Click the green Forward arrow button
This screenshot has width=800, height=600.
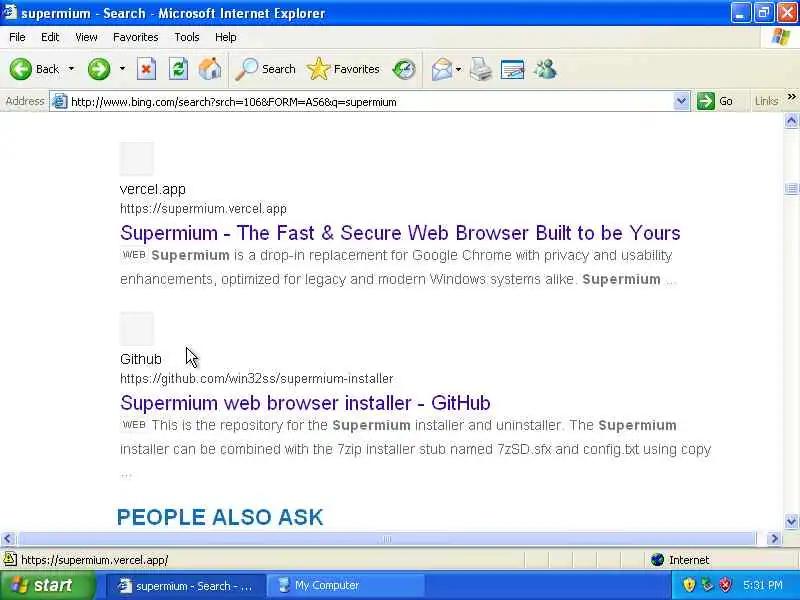click(98, 69)
